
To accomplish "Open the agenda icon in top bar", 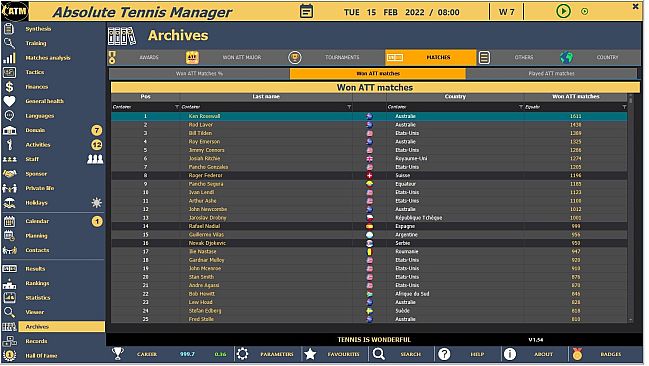I will (306, 11).
